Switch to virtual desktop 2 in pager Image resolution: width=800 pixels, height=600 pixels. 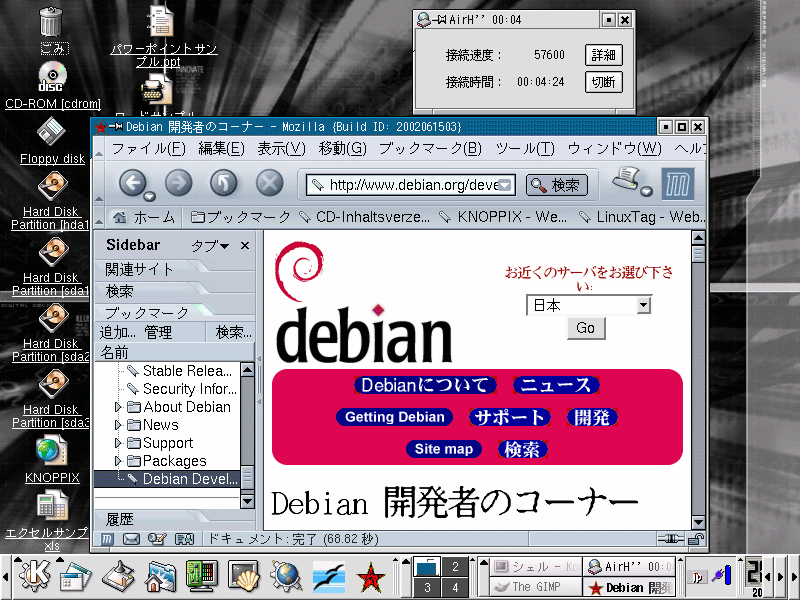pyautogui.click(x=455, y=566)
